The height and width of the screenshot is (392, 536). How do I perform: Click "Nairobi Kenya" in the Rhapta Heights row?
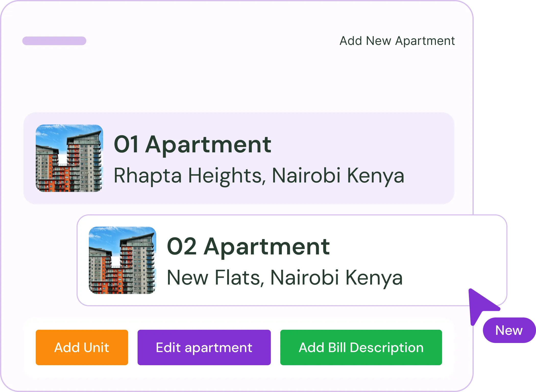pyautogui.click(x=338, y=176)
